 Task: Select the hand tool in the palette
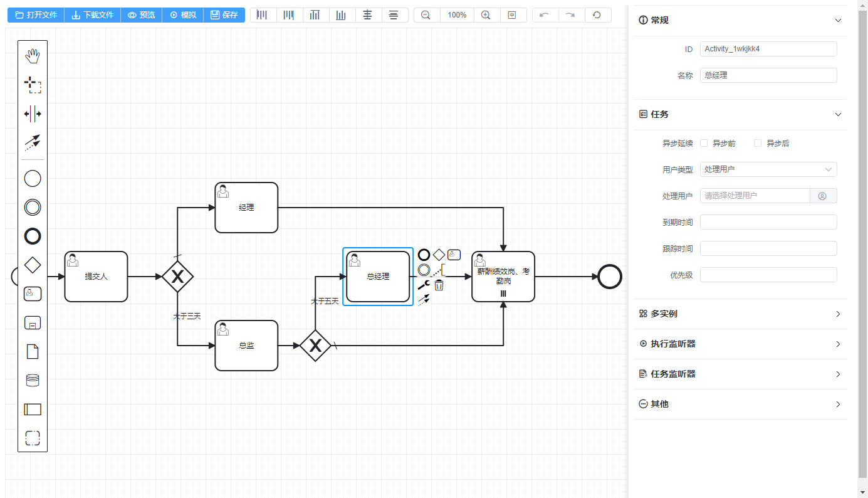coord(32,55)
